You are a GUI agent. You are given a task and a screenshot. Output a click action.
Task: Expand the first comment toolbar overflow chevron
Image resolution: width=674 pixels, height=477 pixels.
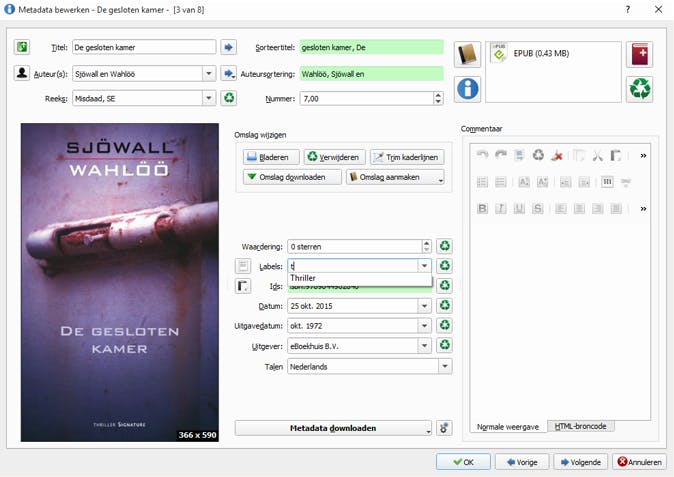(x=643, y=156)
